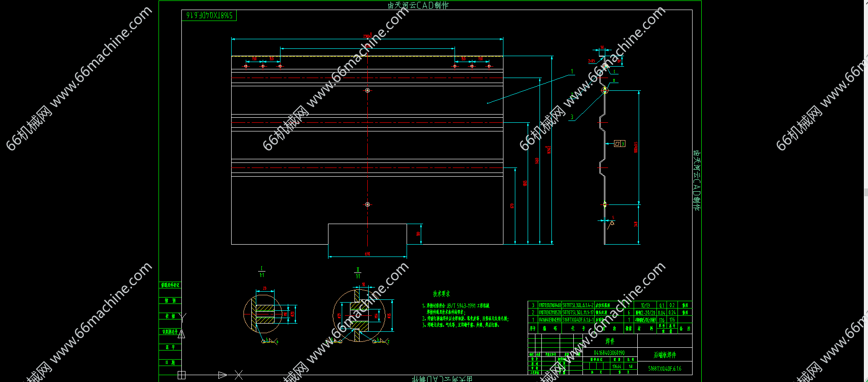Click the material cell 1Cr13

tap(646, 305)
